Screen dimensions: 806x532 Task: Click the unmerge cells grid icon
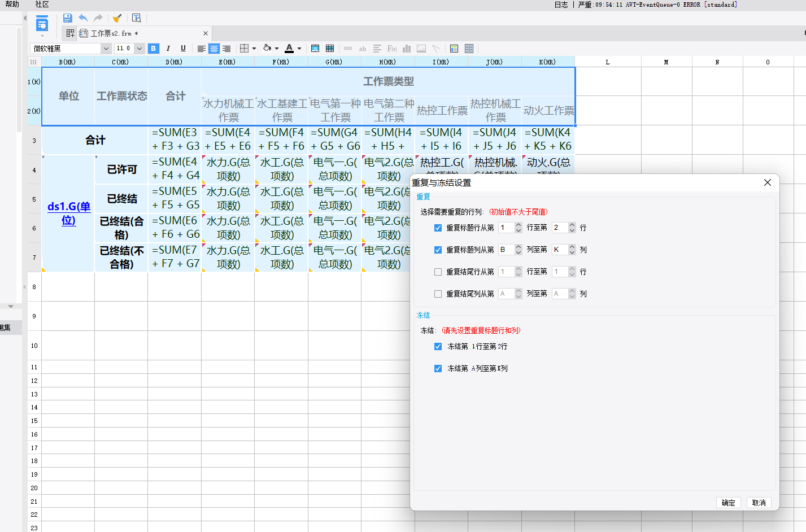coord(330,49)
